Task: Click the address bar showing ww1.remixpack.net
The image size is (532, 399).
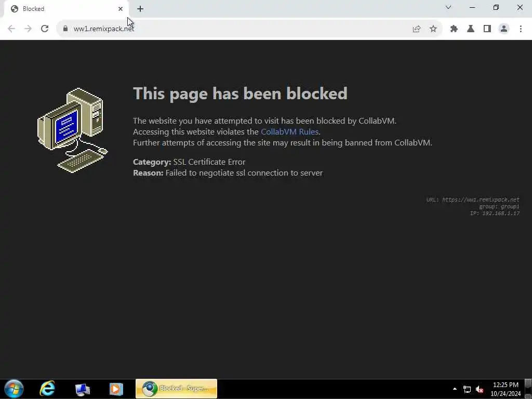Action: pos(234,29)
